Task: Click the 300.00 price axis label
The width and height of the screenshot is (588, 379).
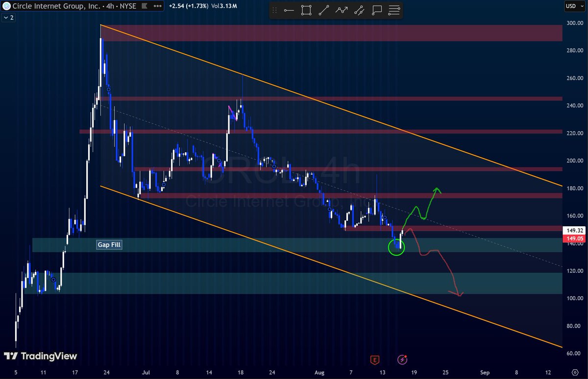Action: pyautogui.click(x=575, y=23)
